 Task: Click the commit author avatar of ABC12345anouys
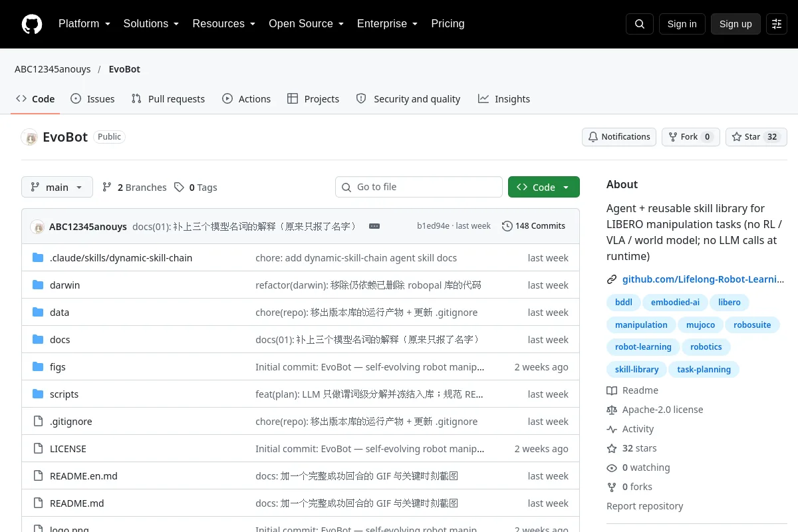coord(37,226)
